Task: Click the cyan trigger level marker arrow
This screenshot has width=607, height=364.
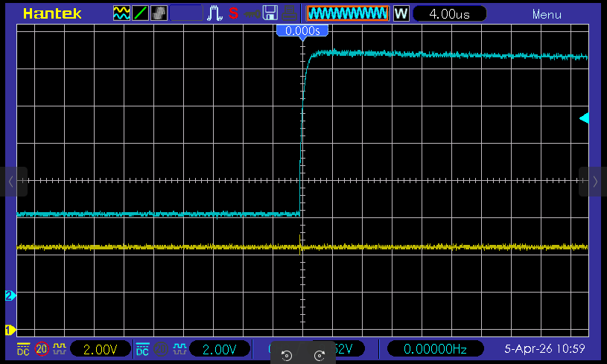Action: pyautogui.click(x=584, y=118)
